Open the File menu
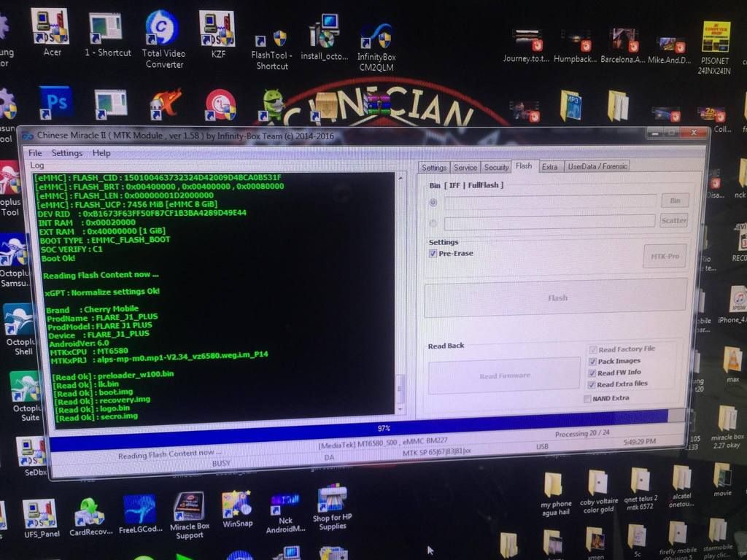Screen dimensions: 747x560 pyautogui.click(x=35, y=153)
